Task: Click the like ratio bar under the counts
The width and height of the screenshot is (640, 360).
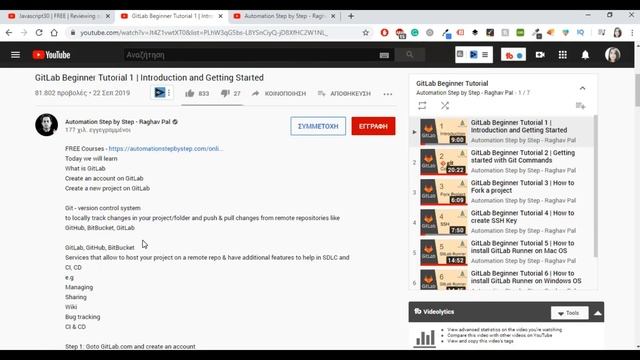Action: point(212,105)
